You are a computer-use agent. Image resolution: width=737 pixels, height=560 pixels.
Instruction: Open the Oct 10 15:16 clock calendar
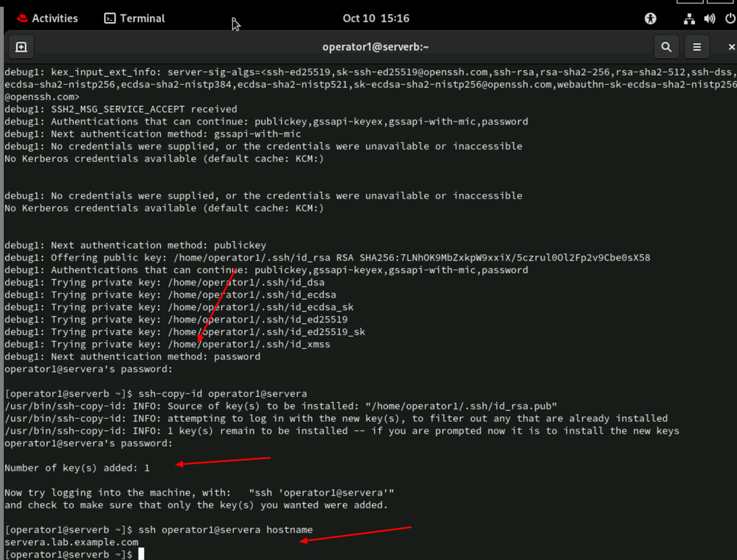(376, 18)
